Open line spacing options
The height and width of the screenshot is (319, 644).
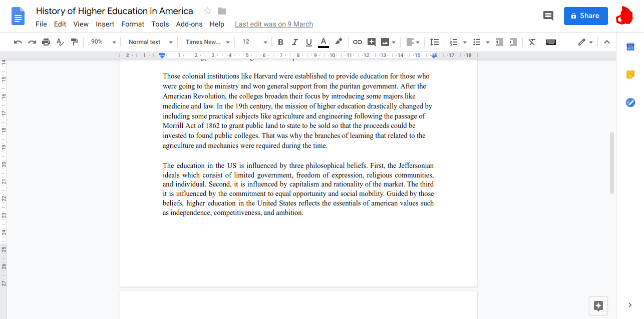coord(435,42)
